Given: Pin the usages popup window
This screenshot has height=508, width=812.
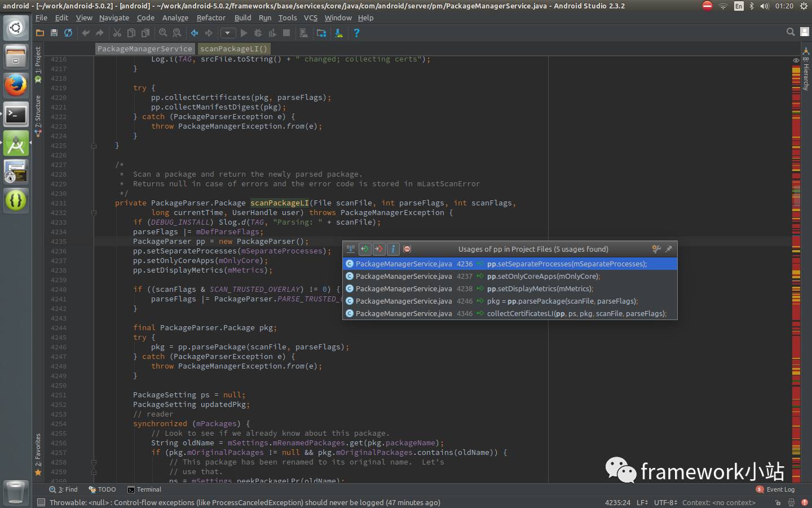Looking at the screenshot, I should click(669, 249).
